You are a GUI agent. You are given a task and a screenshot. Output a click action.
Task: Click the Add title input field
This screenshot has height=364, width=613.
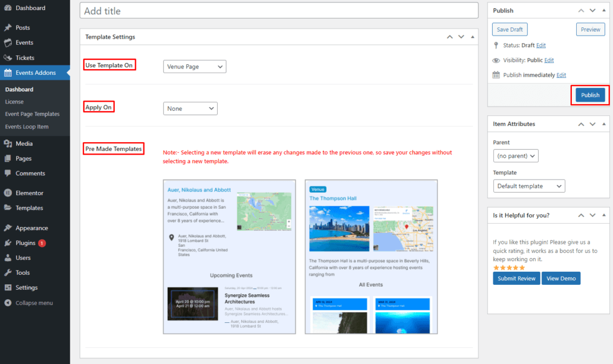tap(279, 11)
